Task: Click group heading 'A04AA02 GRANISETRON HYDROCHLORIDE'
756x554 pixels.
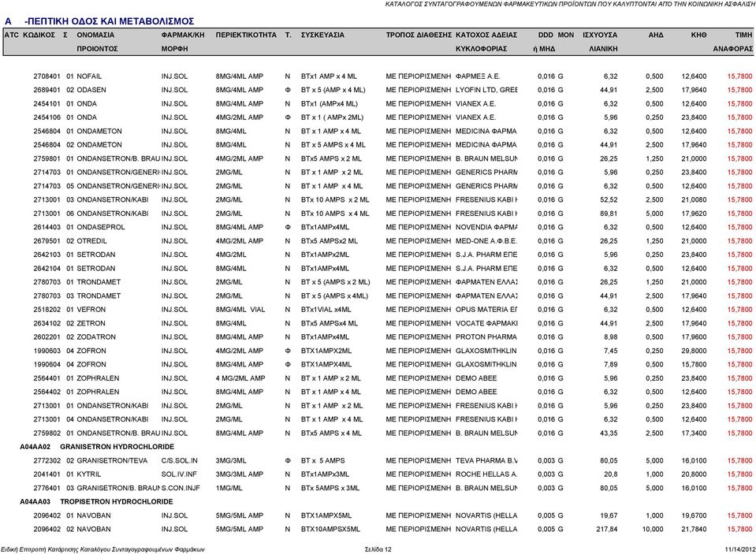Action: (x=97, y=447)
